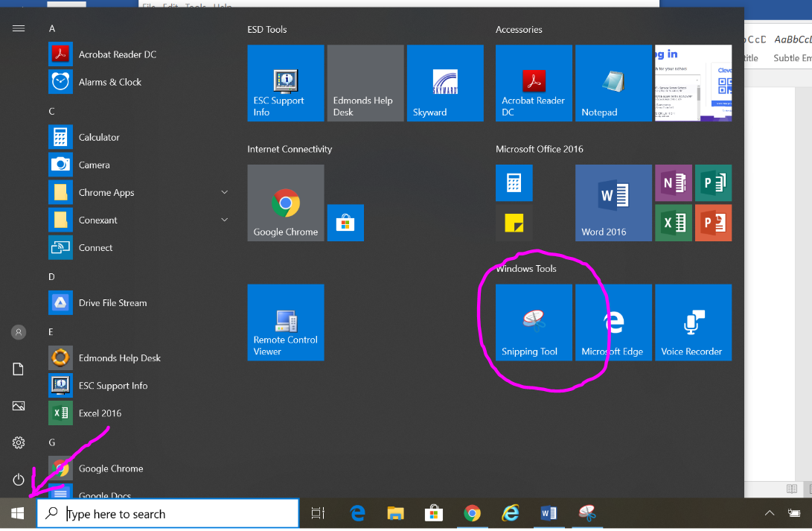The image size is (812, 531).
Task: Launch the Google Chrome tile
Action: click(x=286, y=203)
